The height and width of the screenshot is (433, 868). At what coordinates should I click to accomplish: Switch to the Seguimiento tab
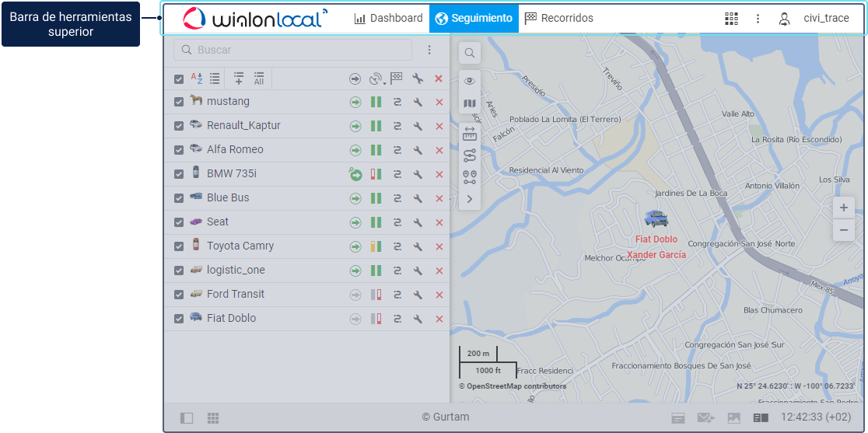[474, 18]
